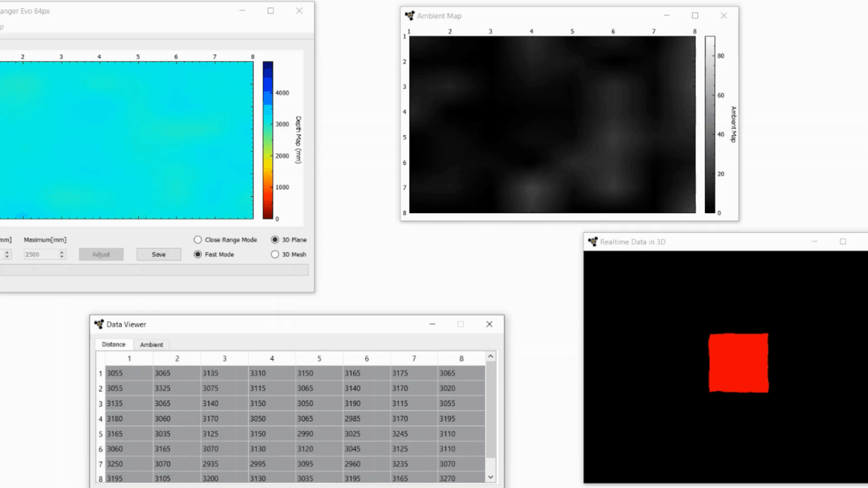Switch to the Ambient tab in Data Viewer
868x488 pixels.
tap(151, 345)
